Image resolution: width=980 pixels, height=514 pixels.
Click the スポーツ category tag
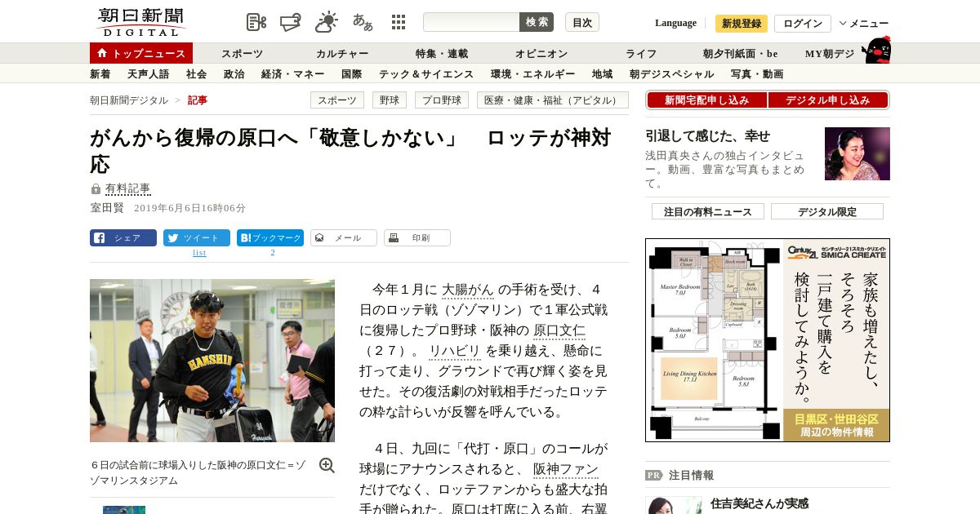(x=337, y=100)
